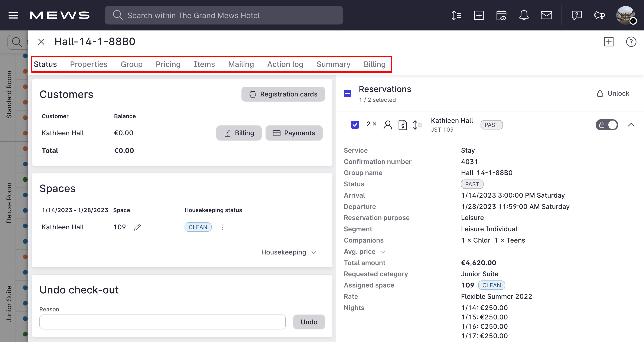Click the customer profile icon on Kathleen Hall's reservation
644x342 pixels.
[388, 125]
